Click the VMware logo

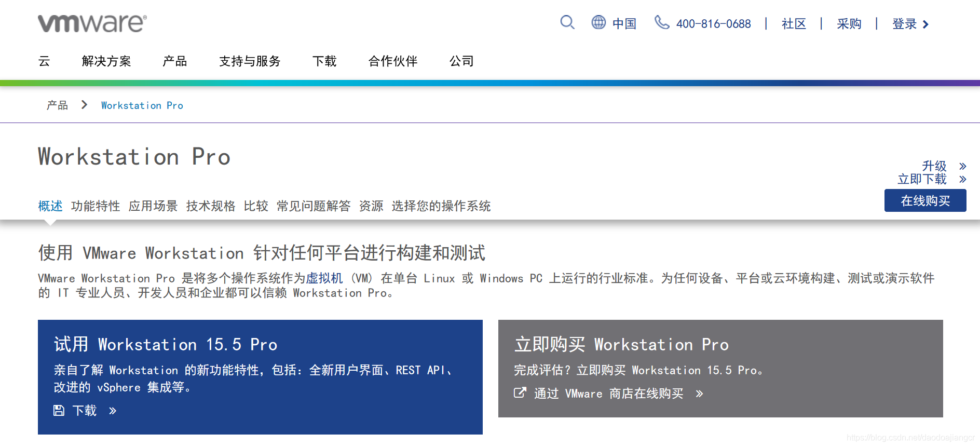[92, 23]
